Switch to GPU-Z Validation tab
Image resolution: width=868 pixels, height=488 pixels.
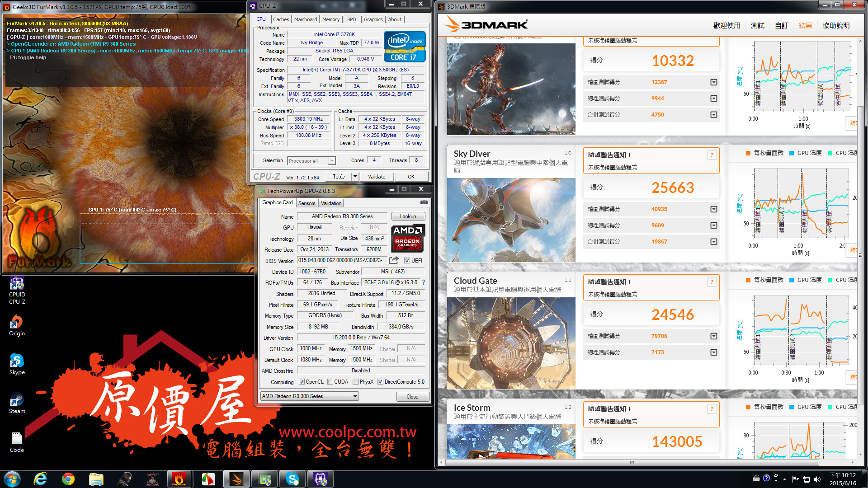[331, 203]
